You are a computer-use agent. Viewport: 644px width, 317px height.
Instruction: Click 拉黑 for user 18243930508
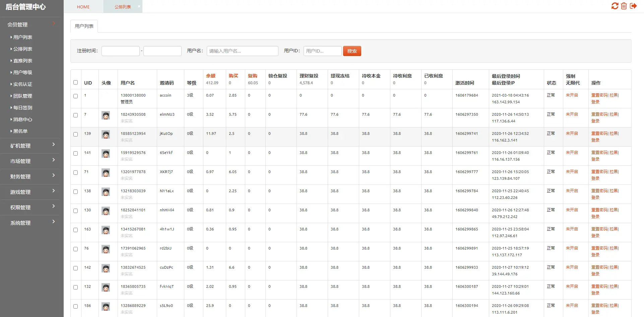pyautogui.click(x=613, y=114)
